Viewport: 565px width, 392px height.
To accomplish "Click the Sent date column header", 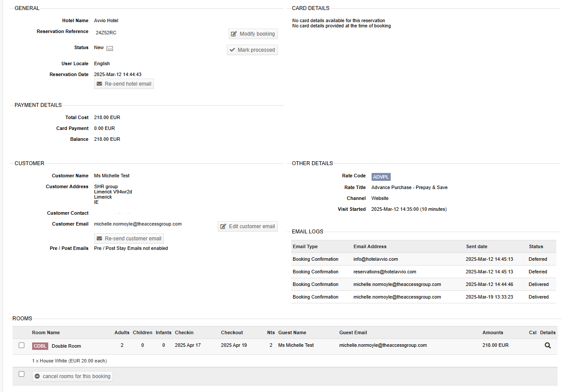I will coord(477,246).
